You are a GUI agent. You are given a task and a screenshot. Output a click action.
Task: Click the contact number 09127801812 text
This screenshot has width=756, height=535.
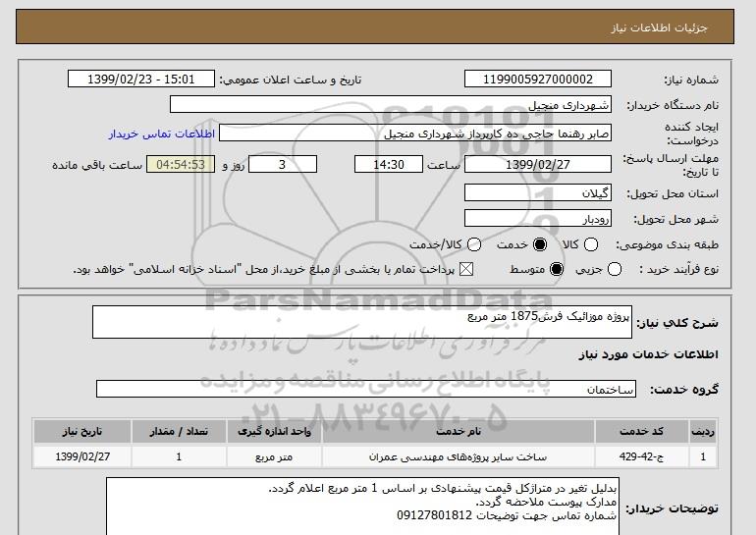tap(434, 515)
